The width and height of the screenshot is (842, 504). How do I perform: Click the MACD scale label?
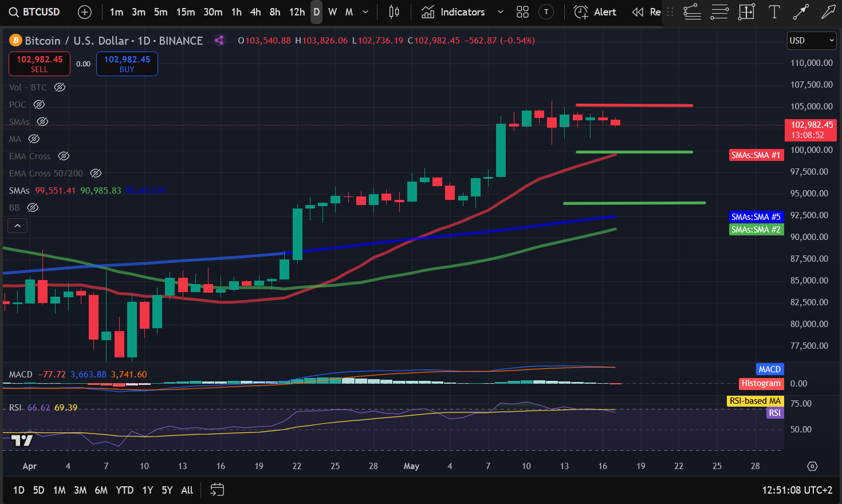click(770, 369)
